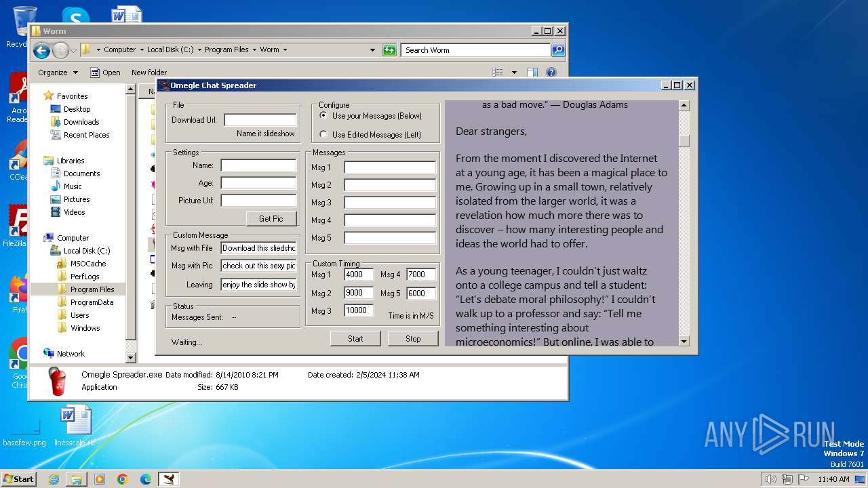
Task: Click the linesscale.rtf desktop file icon
Action: point(75,426)
